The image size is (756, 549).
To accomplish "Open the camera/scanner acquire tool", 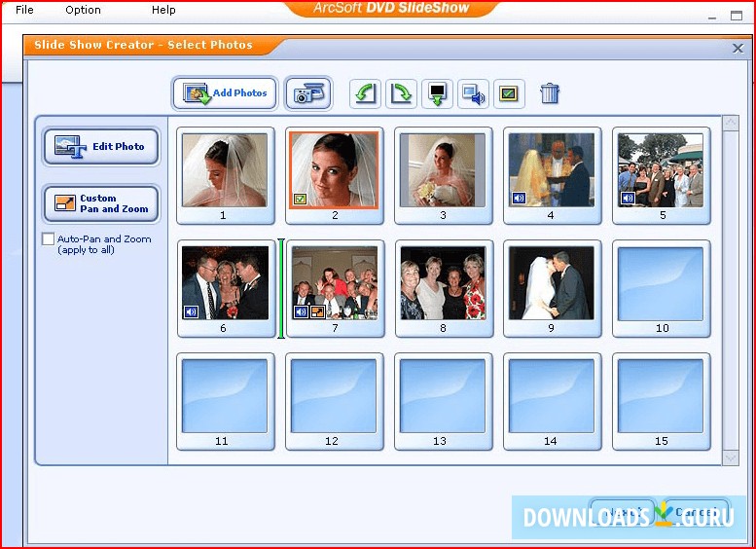I will pyautogui.click(x=308, y=93).
